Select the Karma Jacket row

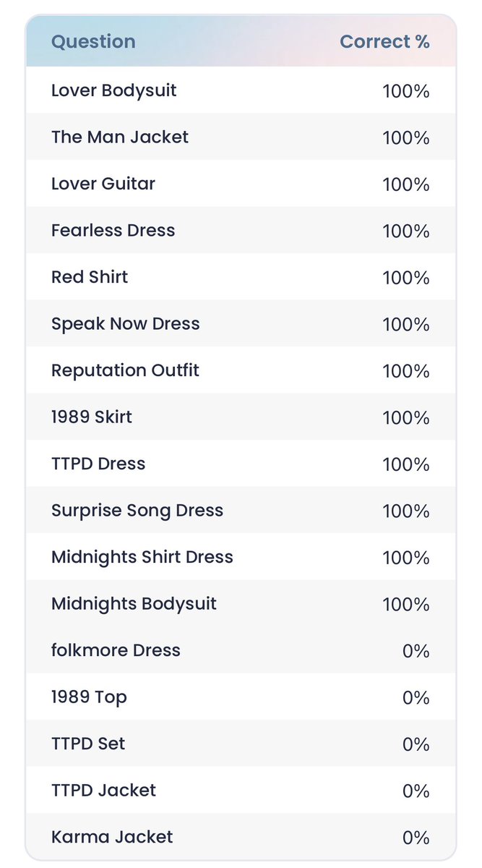tap(241, 836)
